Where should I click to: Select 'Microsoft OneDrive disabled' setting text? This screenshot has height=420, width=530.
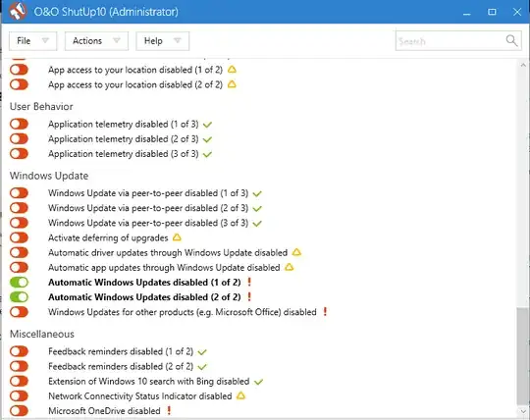click(104, 411)
